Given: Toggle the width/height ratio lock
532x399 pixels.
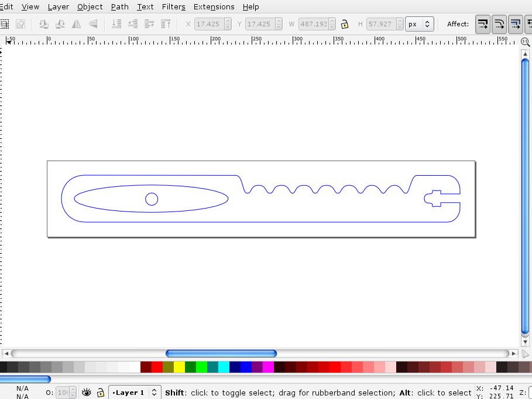Looking at the screenshot, I should coord(344,24).
